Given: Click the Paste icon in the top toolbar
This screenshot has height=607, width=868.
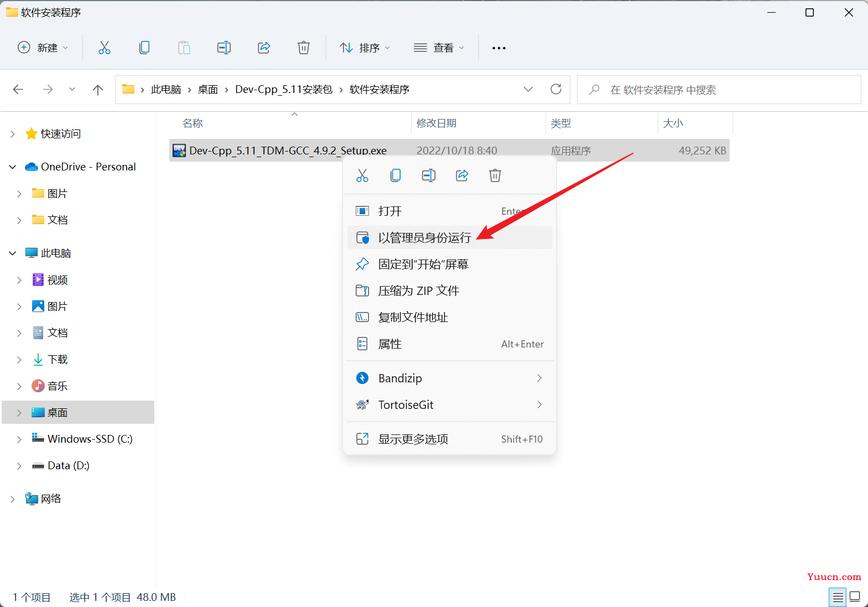Looking at the screenshot, I should pyautogui.click(x=184, y=48).
